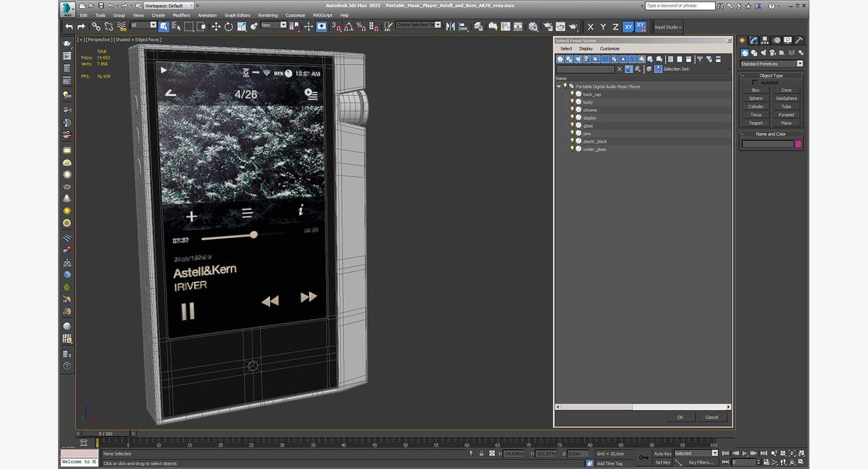This screenshot has height=469, width=868.
Task: Choose the Select and Scale tool
Action: [x=241, y=26]
